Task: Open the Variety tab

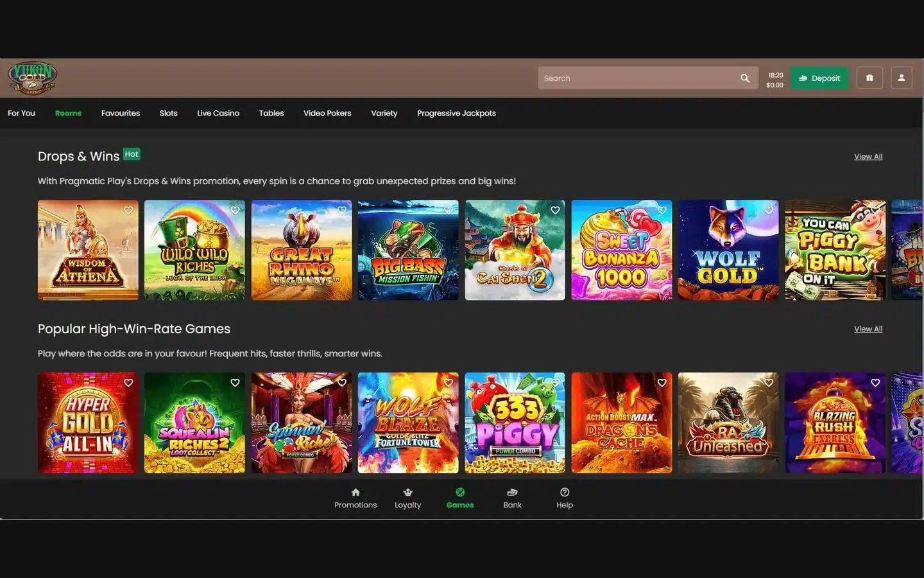Action: coord(384,113)
